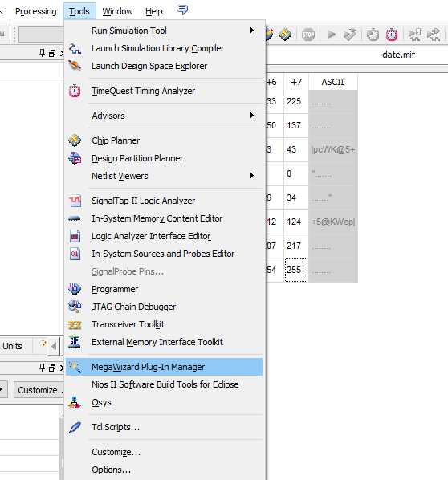Viewport: 448px width, 480px height.
Task: Click the Launch Design Space Explorer icon
Action: (x=75, y=66)
